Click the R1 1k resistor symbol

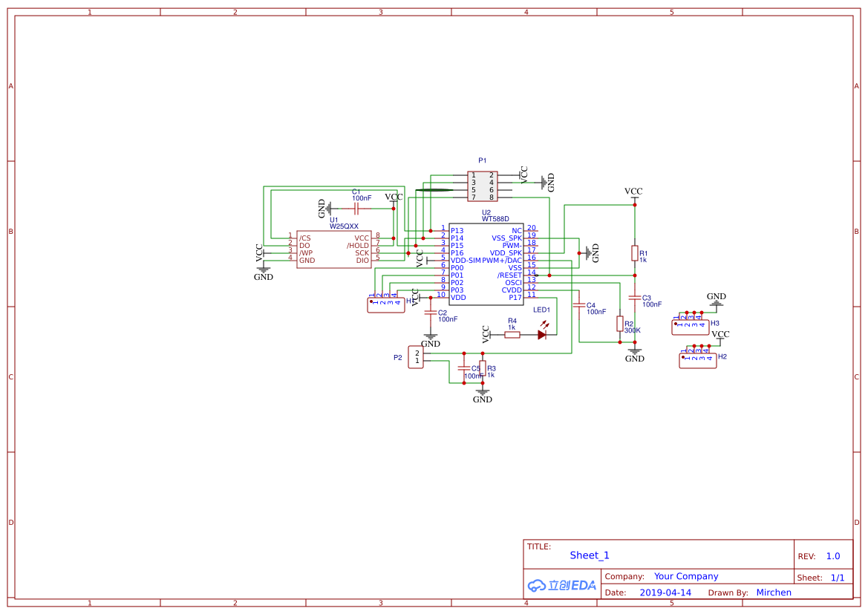(634, 253)
